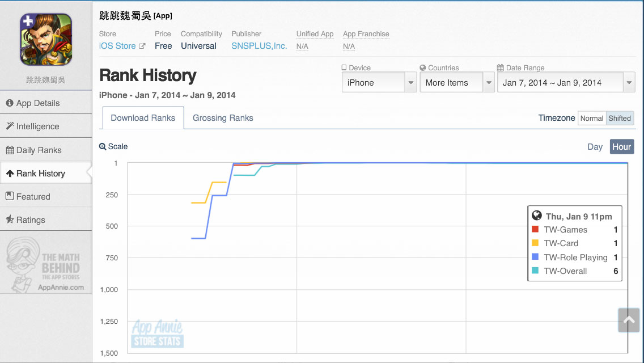644x363 pixels.
Task: Click the scroll-to-top arrow button
Action: tap(629, 320)
